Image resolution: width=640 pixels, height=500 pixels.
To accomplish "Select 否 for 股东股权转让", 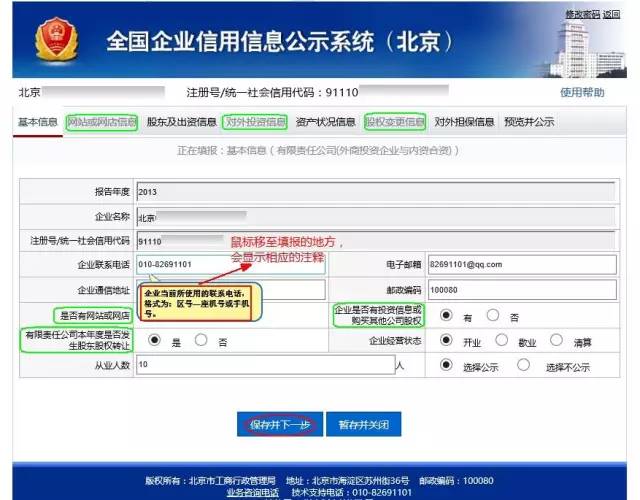I will 201,340.
